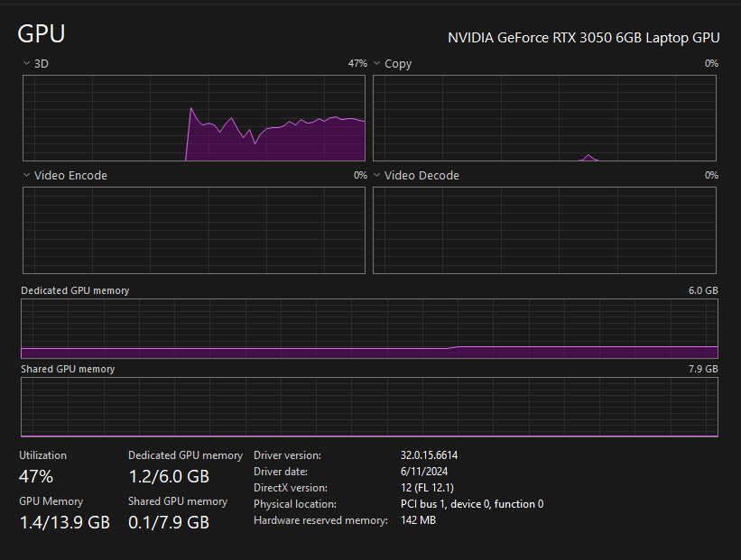Open the Copy engine dropdown chevron
This screenshot has width=741, height=560.
(x=376, y=63)
